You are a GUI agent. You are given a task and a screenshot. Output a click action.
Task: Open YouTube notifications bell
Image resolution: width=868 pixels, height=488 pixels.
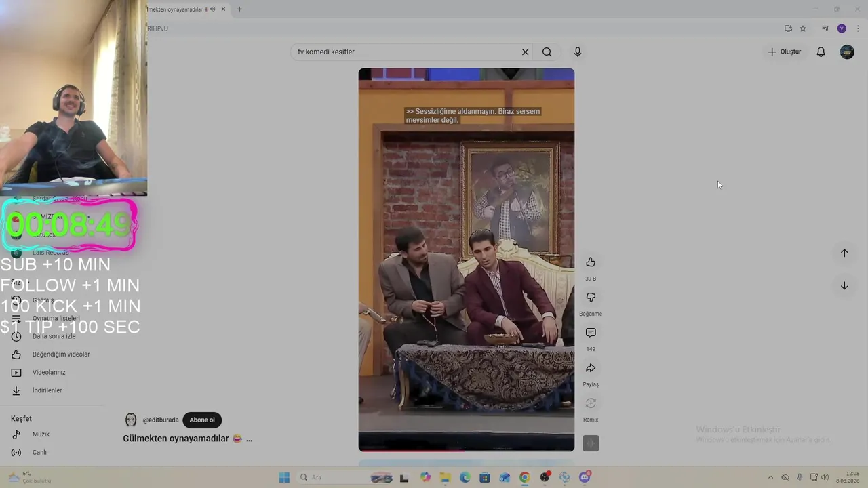tap(821, 52)
